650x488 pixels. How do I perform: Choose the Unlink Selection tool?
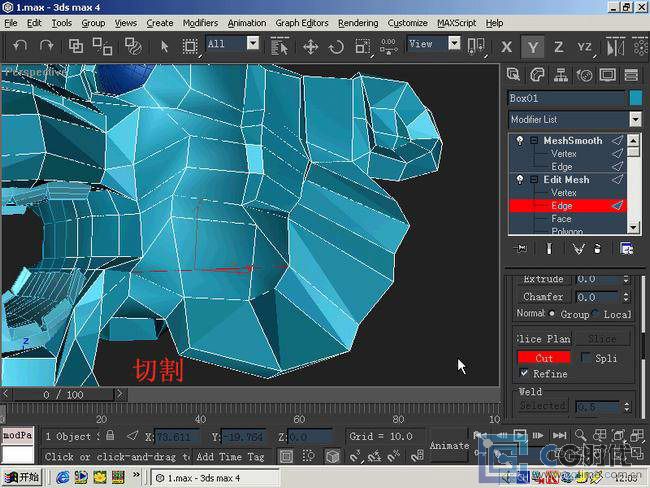click(102, 46)
